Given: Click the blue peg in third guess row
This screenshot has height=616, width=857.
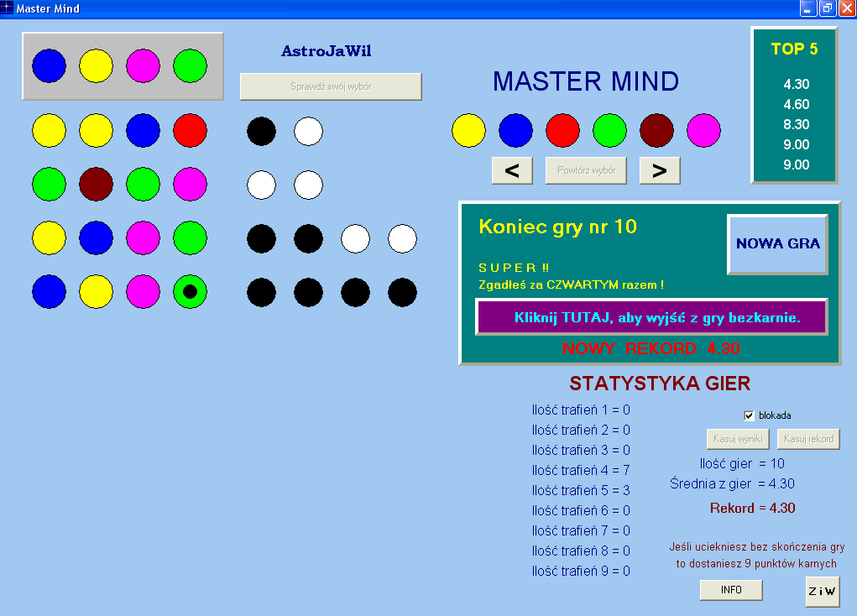Looking at the screenshot, I should tap(97, 238).
